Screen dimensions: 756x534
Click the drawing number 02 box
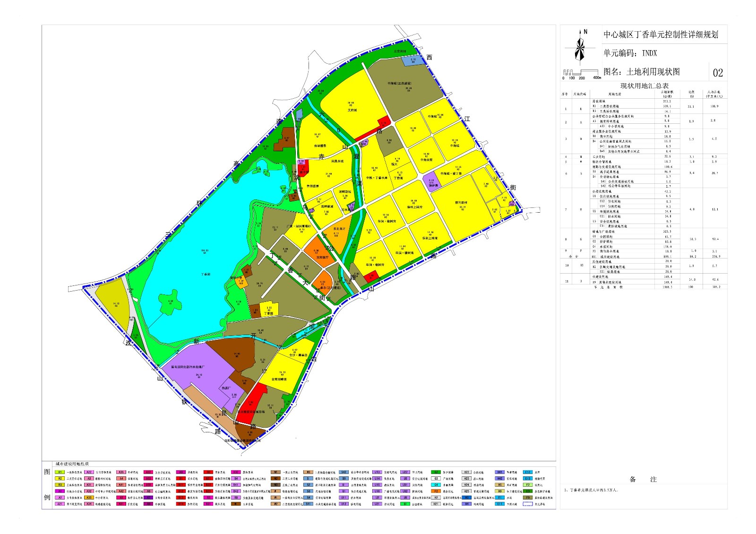718,72
